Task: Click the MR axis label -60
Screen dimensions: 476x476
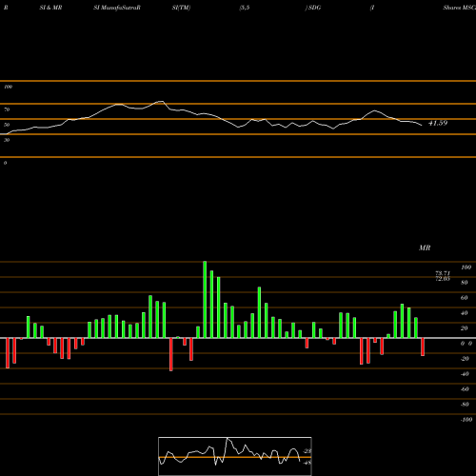Action: click(x=465, y=389)
